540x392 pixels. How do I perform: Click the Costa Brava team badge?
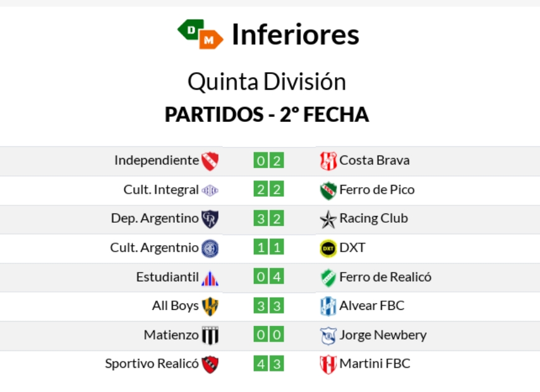pos(328,161)
